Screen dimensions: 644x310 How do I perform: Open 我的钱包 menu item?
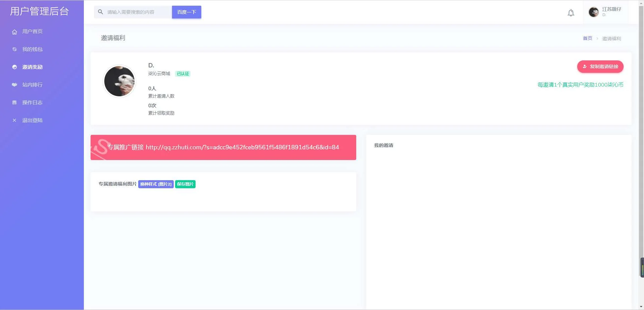click(32, 49)
